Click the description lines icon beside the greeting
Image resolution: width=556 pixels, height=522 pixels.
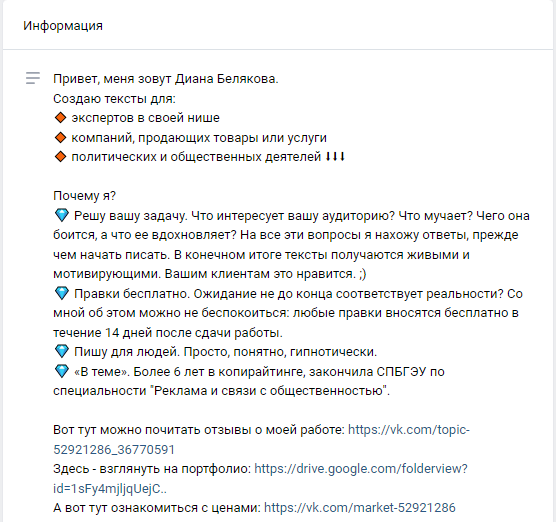(33, 78)
